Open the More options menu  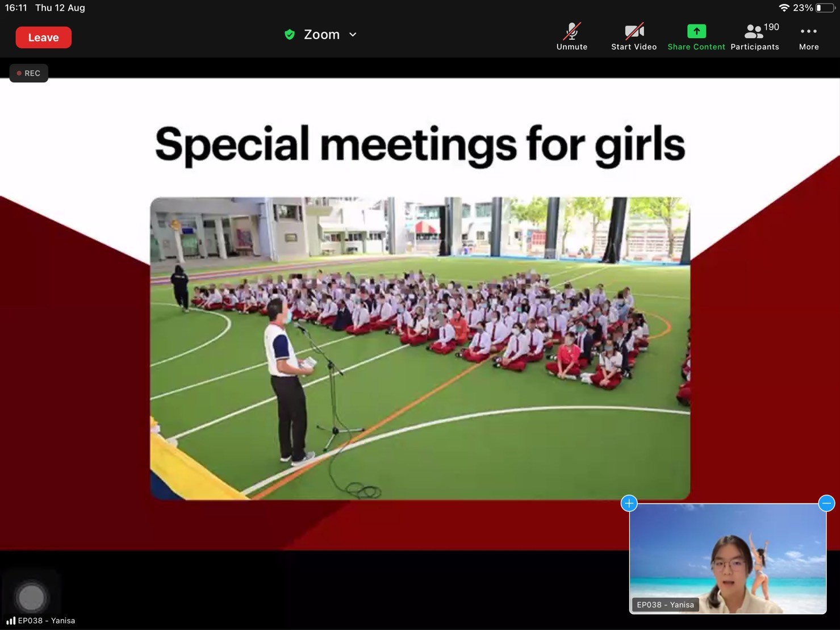pyautogui.click(x=809, y=37)
